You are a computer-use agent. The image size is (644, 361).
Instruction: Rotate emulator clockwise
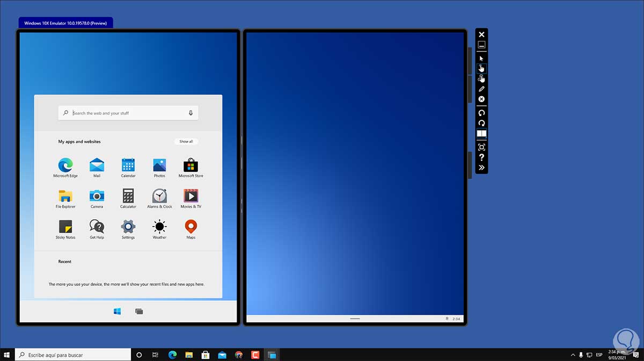481,123
